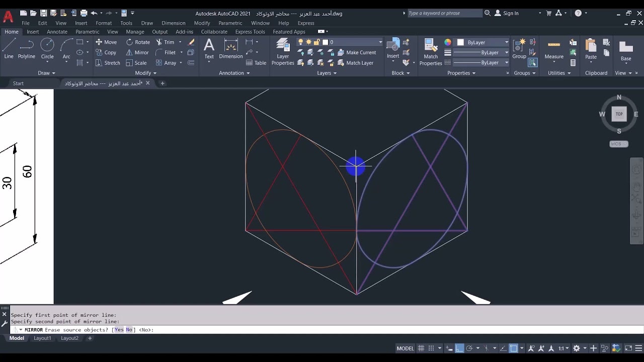Viewport: 644px width, 362px height.
Task: Click the Rotate tool
Action: [x=138, y=42]
